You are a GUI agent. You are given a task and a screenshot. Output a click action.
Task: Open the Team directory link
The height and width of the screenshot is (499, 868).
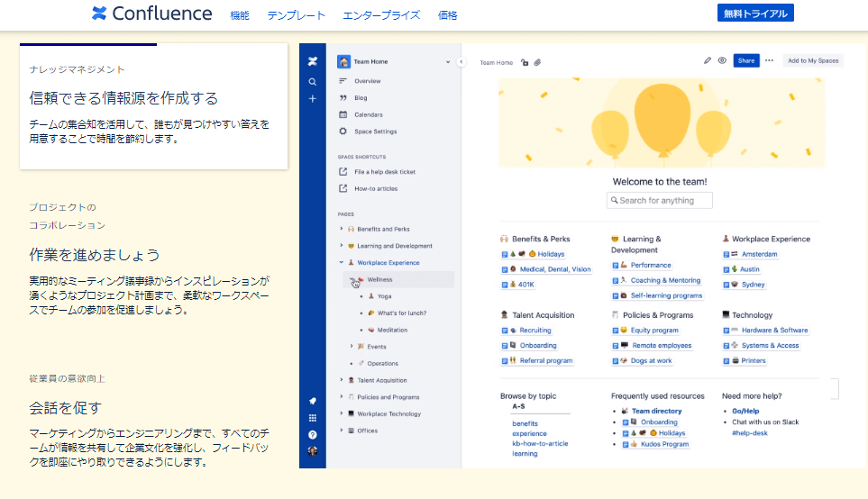pos(656,411)
